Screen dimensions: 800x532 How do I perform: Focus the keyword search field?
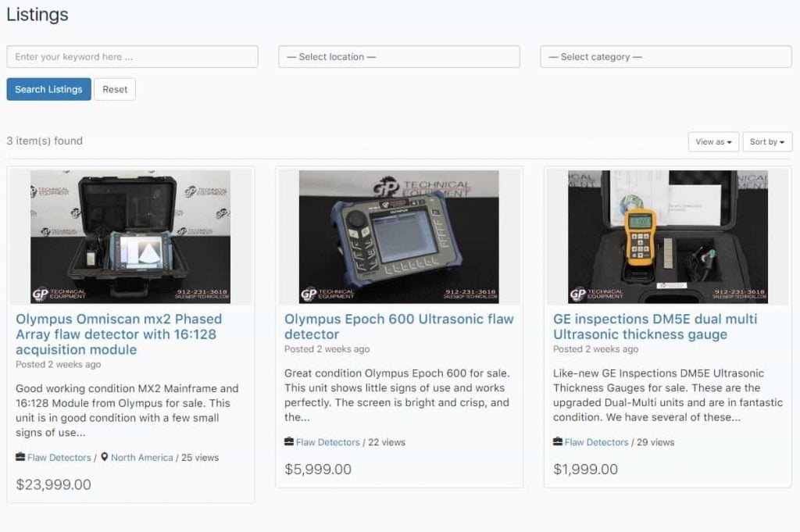coord(132,56)
